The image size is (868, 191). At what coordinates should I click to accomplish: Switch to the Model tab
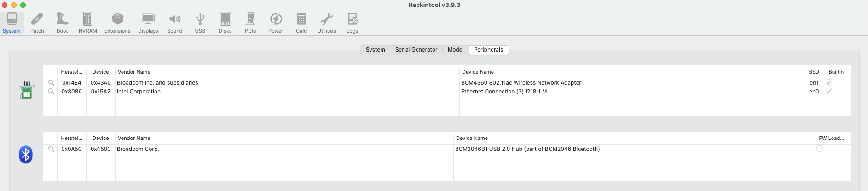pyautogui.click(x=456, y=50)
